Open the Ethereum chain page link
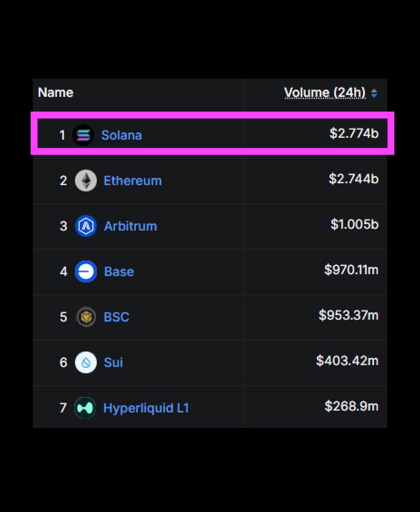Image resolution: width=420 pixels, height=512 pixels. click(132, 181)
